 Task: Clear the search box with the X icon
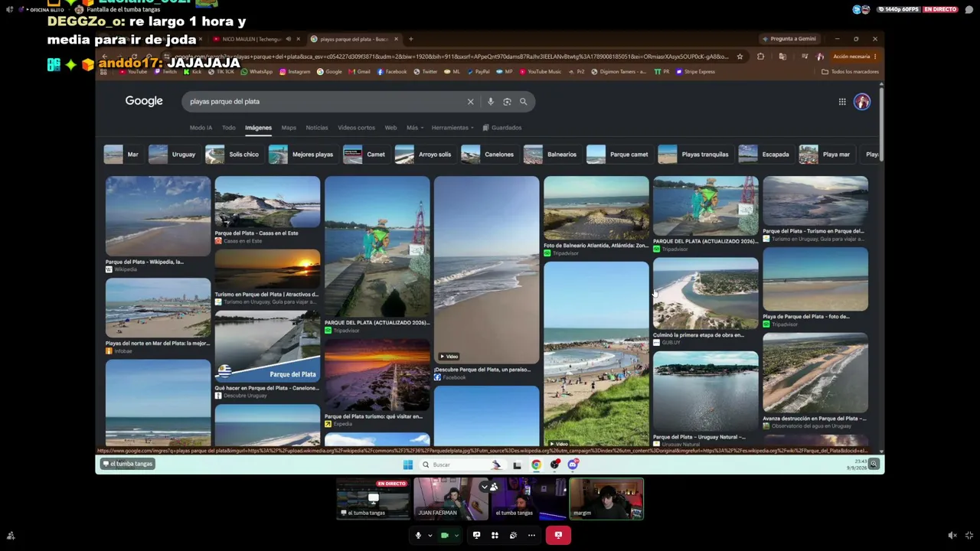[470, 101]
